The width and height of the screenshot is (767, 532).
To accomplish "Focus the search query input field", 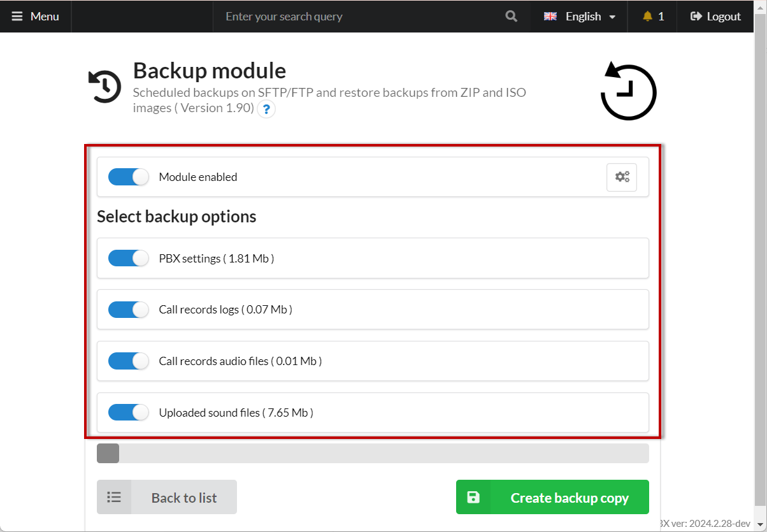I will tap(357, 17).
